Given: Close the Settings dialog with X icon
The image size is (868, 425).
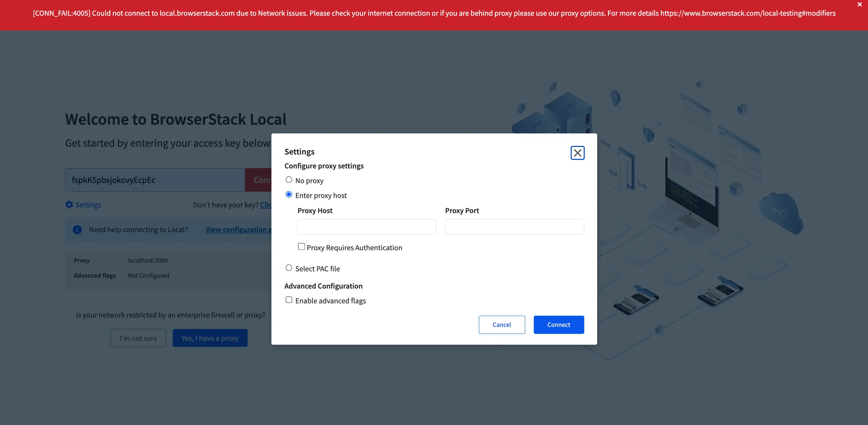Looking at the screenshot, I should click(x=577, y=153).
